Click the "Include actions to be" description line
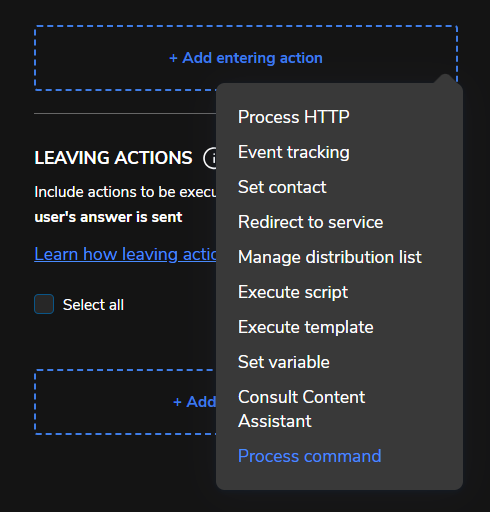The height and width of the screenshot is (512, 490). click(x=126, y=192)
